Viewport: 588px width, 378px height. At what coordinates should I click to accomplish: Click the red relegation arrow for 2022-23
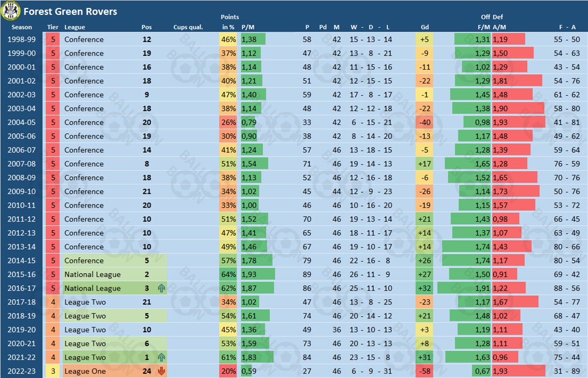click(161, 372)
